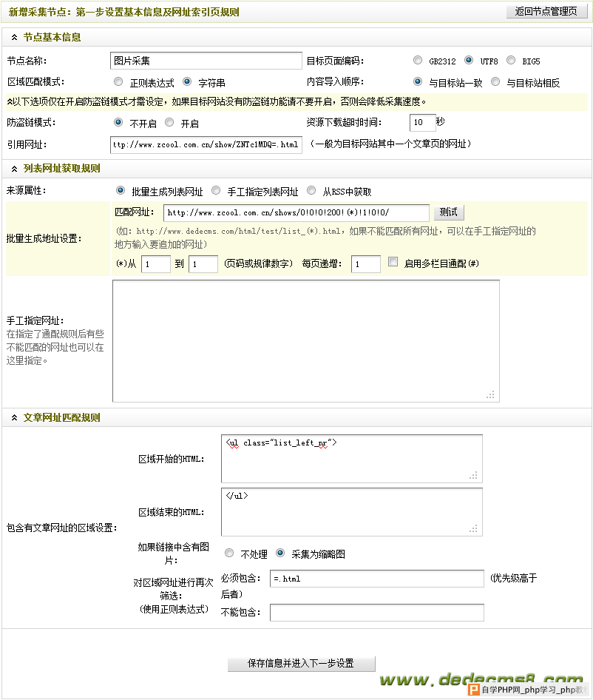Collapse the 节点基本信息 section chevron

point(15,37)
